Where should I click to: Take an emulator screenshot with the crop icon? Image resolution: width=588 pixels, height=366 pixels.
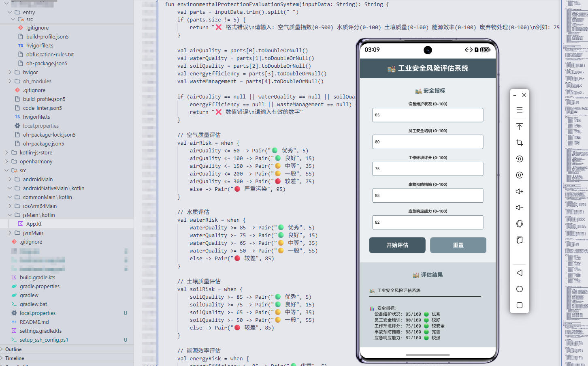tap(520, 143)
